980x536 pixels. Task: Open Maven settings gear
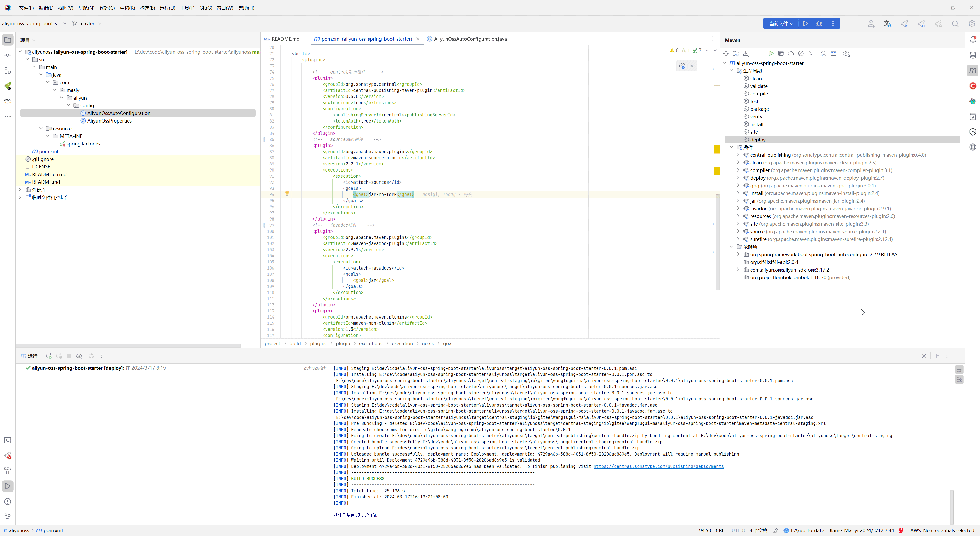[846, 54]
